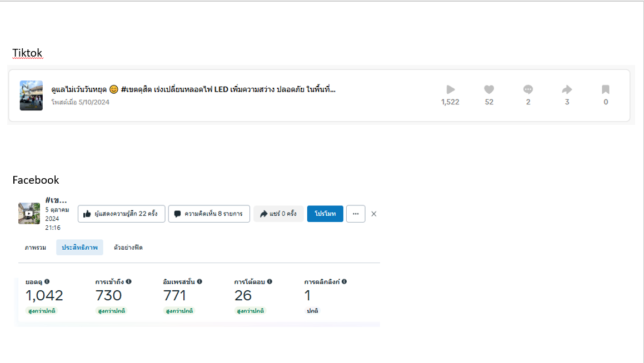Click the Tiktok heading text
The height and width of the screenshot is (363, 644).
coord(27,53)
